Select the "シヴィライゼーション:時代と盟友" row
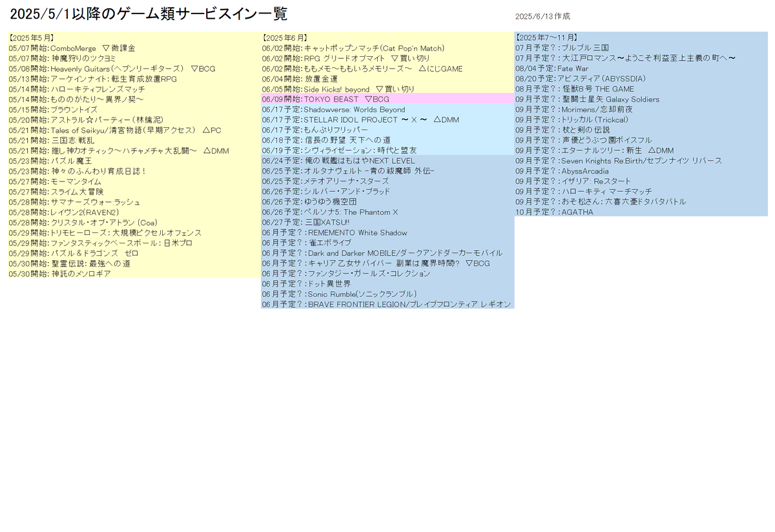 [x=387, y=150]
